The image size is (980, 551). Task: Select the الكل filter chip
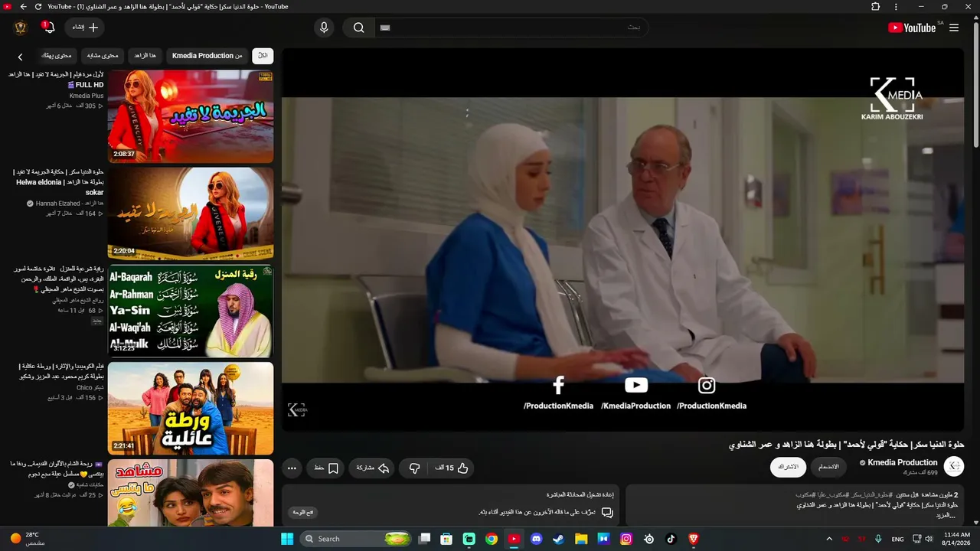tap(263, 56)
